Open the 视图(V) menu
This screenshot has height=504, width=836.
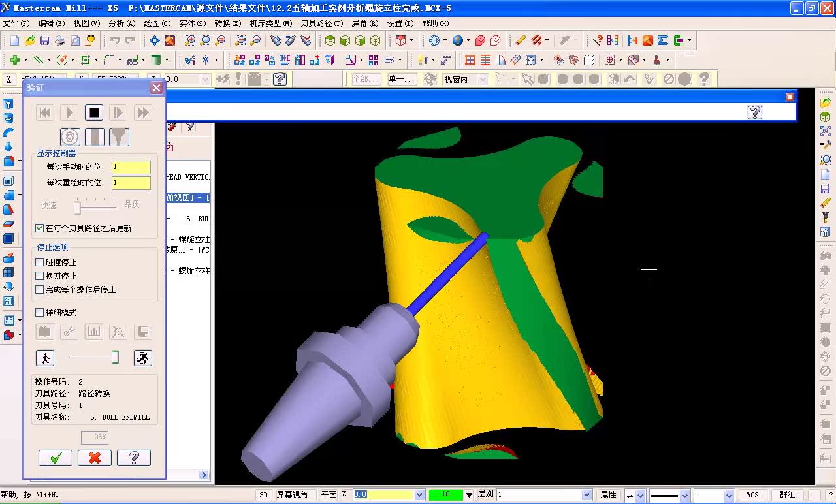(x=87, y=23)
